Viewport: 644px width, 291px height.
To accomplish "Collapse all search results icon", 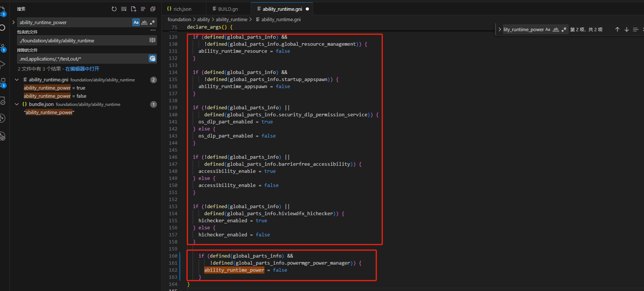I will [153, 9].
